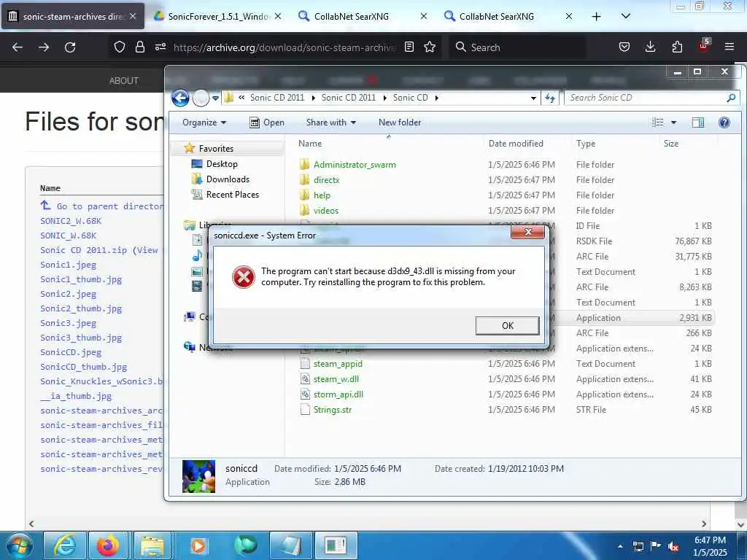The width and height of the screenshot is (747, 560).
Task: Open Firefox application menu
Action: pyautogui.click(x=729, y=47)
